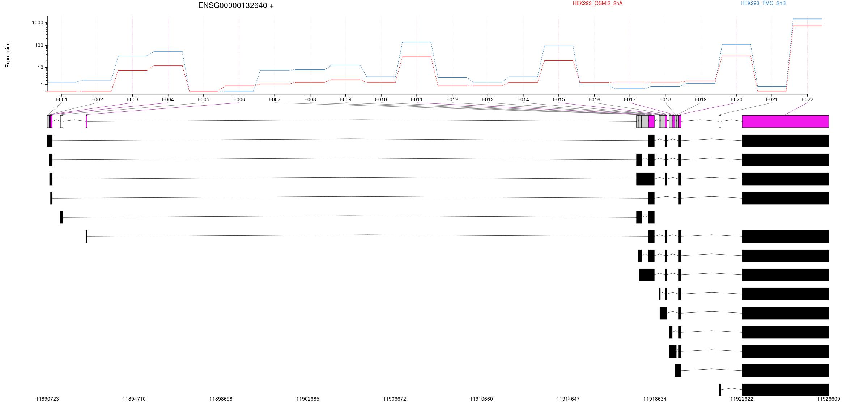Click exon label E020
The height and width of the screenshot is (405, 868).
[736, 99]
